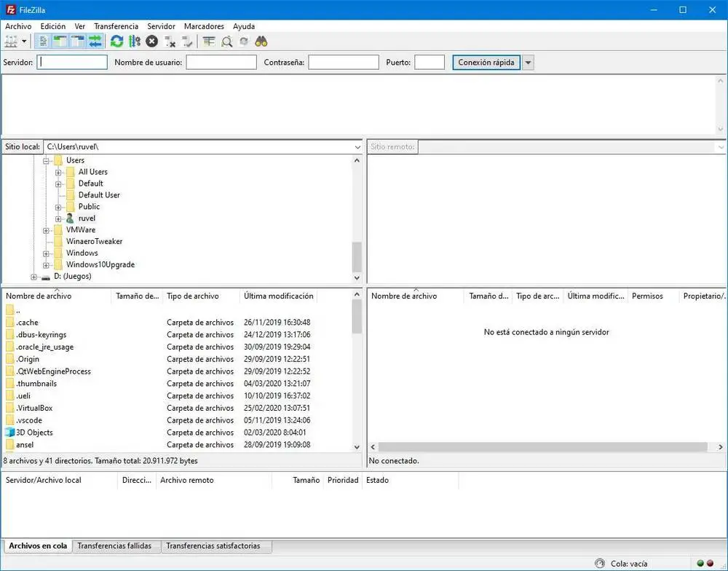The width and height of the screenshot is (728, 571).
Task: Sort local files by Última modificación
Action: click(x=278, y=296)
